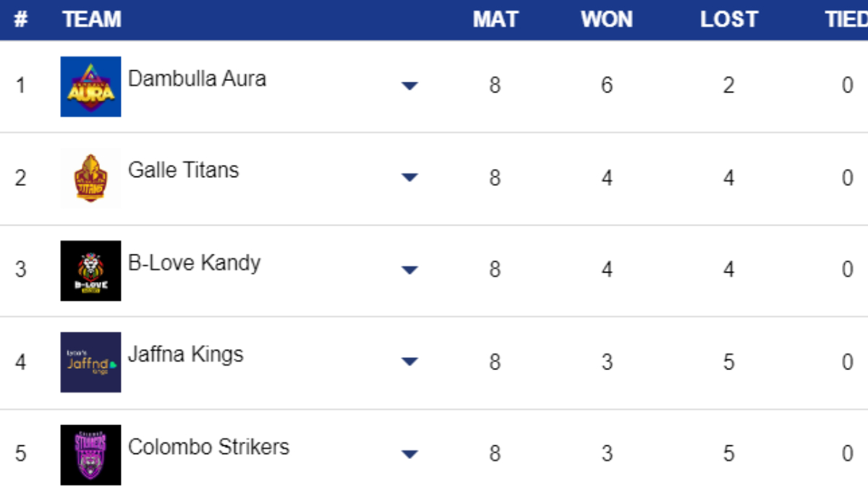
Task: Expand the Dambulla Aura row details
Action: 409,86
